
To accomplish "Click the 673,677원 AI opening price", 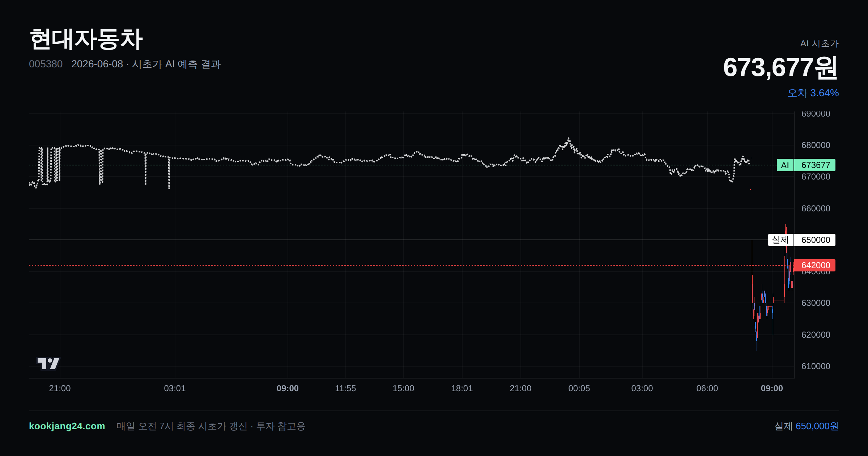I will [x=780, y=68].
